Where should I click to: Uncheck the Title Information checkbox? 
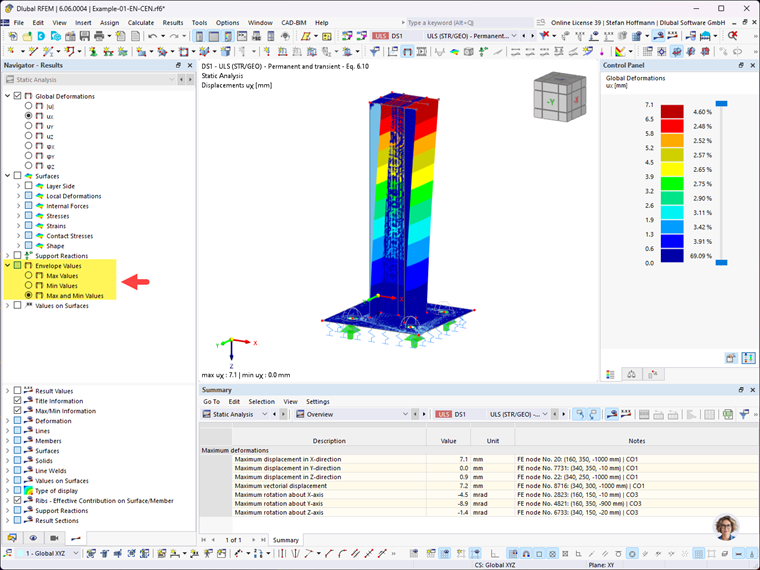[17, 401]
